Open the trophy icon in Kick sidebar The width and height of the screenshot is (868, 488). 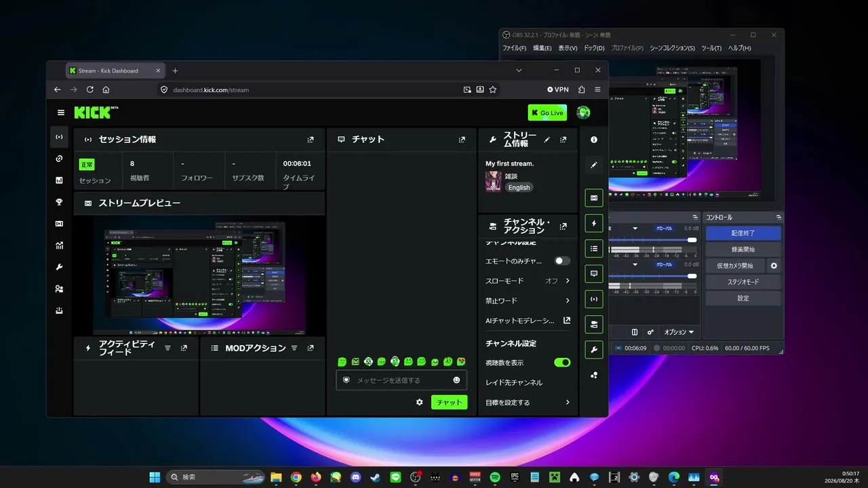point(60,202)
